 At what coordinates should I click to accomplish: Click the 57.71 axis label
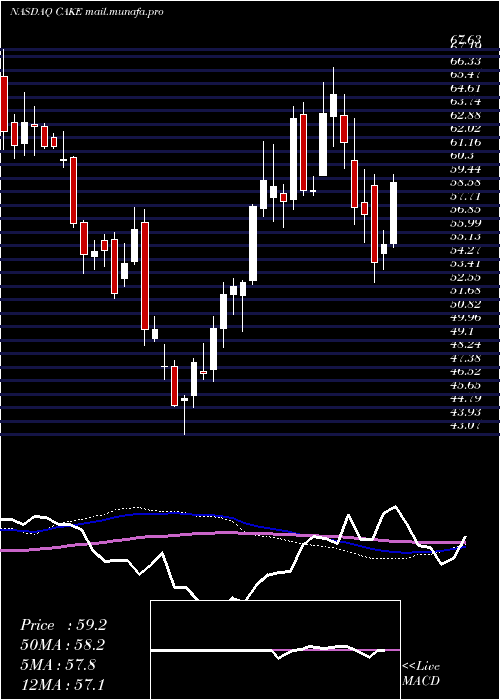(x=466, y=196)
